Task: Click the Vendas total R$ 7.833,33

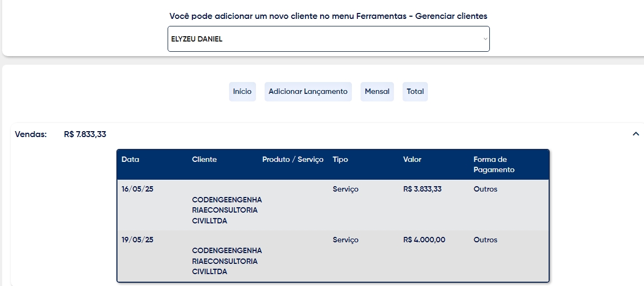Action: (85, 134)
